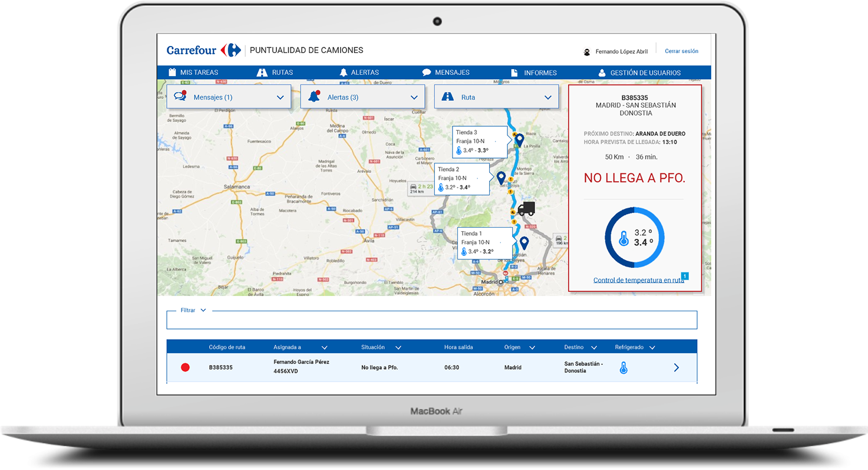The width and height of the screenshot is (868, 470).
Task: Click the road icon in the Ruta panel
Action: tap(448, 97)
